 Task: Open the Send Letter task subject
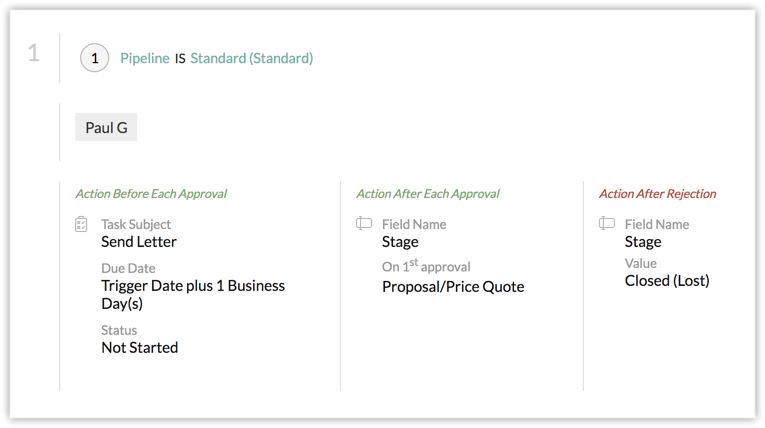pyautogui.click(x=139, y=242)
